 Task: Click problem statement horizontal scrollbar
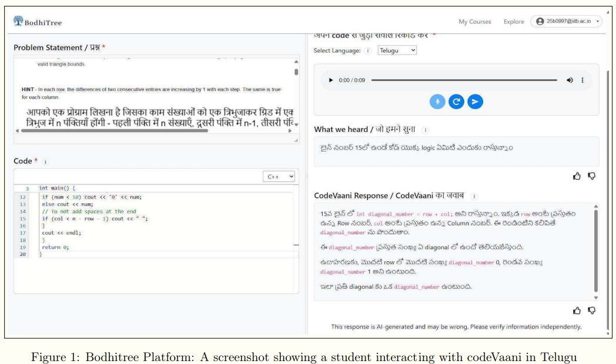tap(114, 130)
